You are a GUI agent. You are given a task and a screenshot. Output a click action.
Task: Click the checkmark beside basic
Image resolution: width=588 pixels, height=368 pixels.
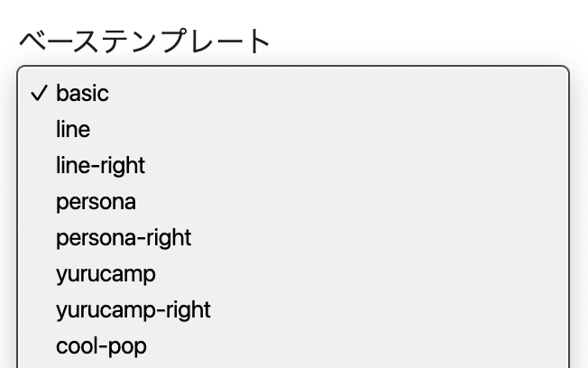pyautogui.click(x=38, y=93)
